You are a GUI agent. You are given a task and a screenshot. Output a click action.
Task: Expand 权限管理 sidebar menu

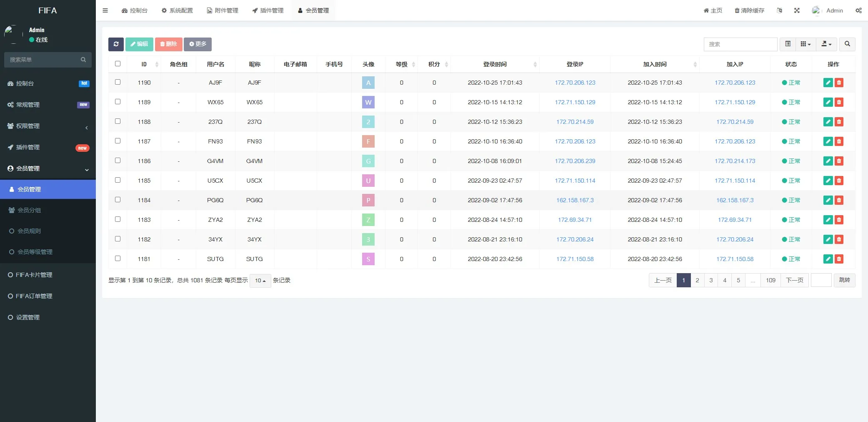tap(48, 126)
